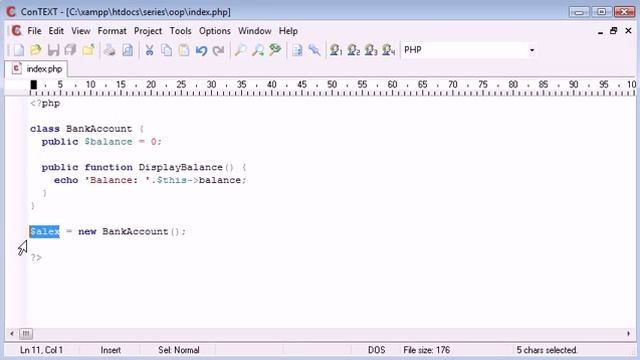The height and width of the screenshot is (360, 640).
Task: Click '$balance' in the public declaration
Action: [108, 142]
